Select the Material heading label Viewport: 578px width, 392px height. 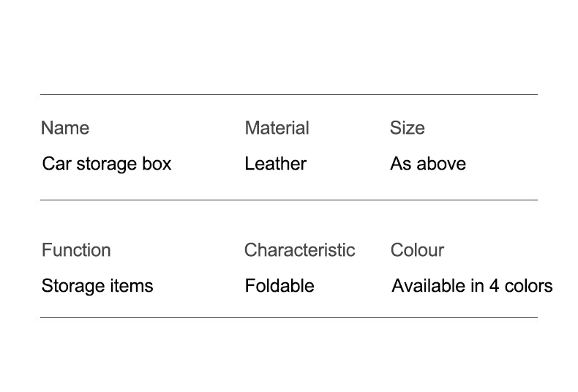[277, 128]
